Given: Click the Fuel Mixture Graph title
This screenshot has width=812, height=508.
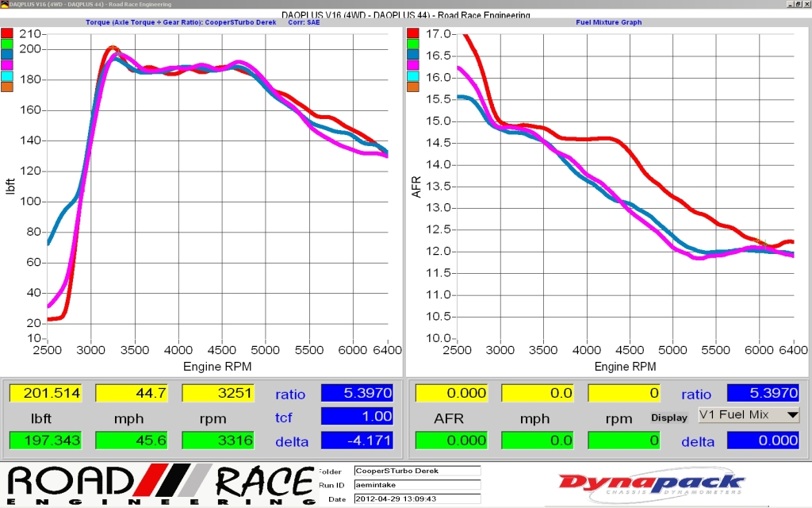Looking at the screenshot, I should coord(608,22).
